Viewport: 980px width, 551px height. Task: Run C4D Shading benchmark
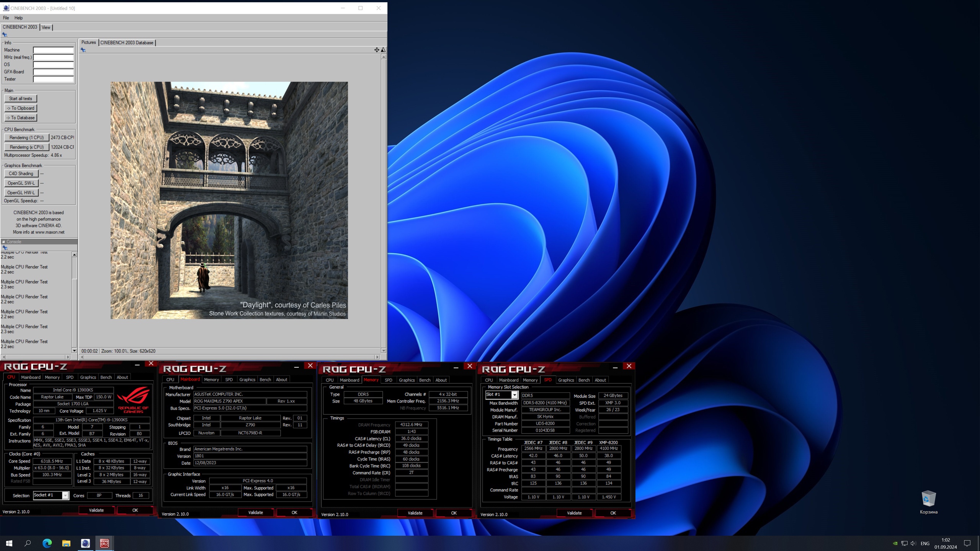[x=21, y=174]
